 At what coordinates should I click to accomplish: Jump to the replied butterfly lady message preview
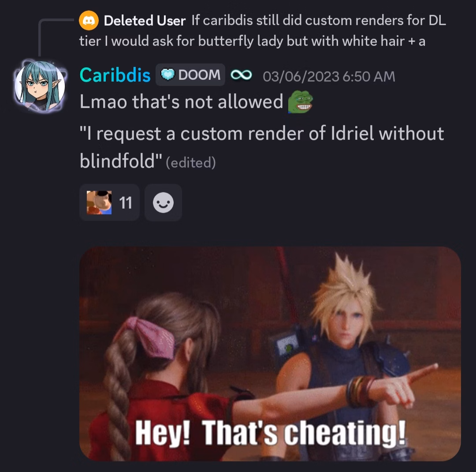click(x=263, y=31)
